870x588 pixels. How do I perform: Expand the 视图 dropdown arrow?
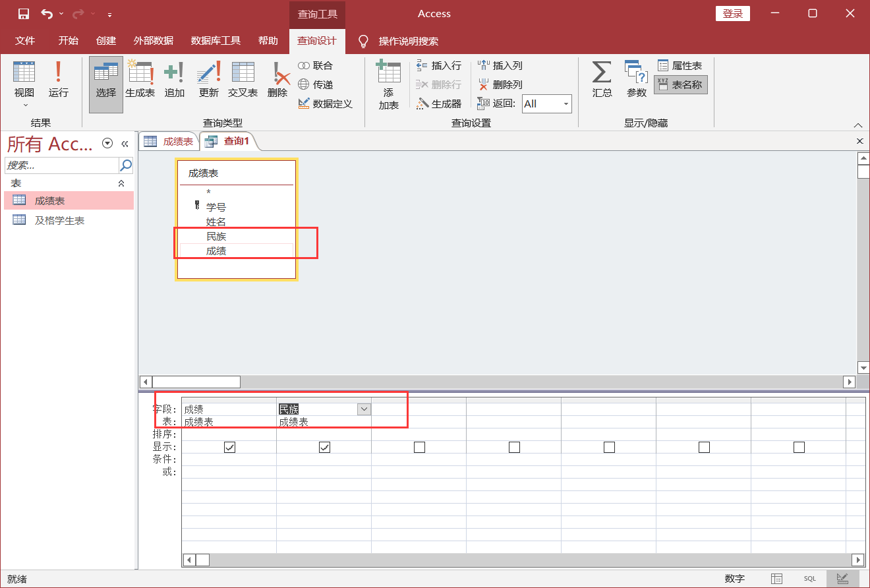pos(25,105)
